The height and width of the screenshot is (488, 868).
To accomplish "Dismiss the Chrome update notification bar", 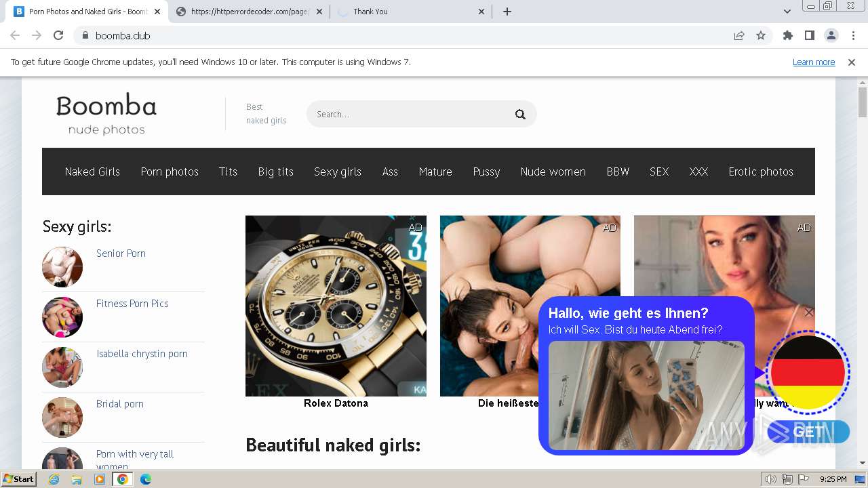I will click(x=852, y=62).
